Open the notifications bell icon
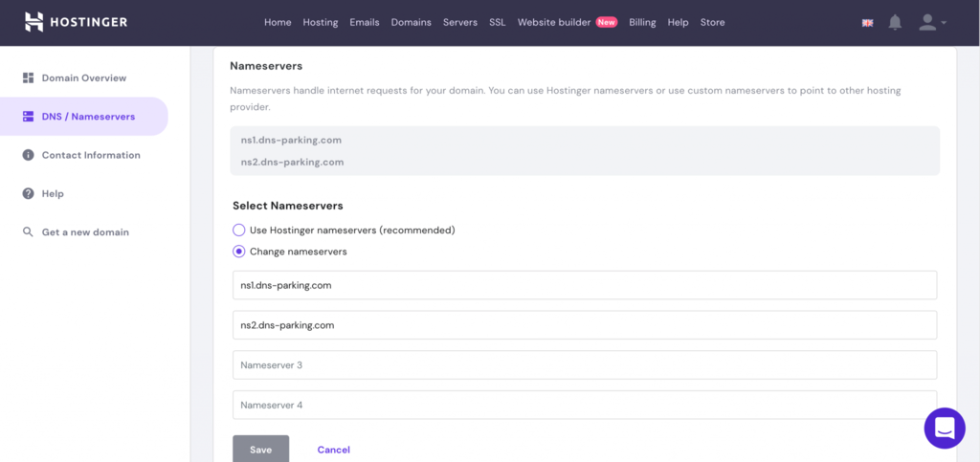980x462 pixels. (895, 22)
